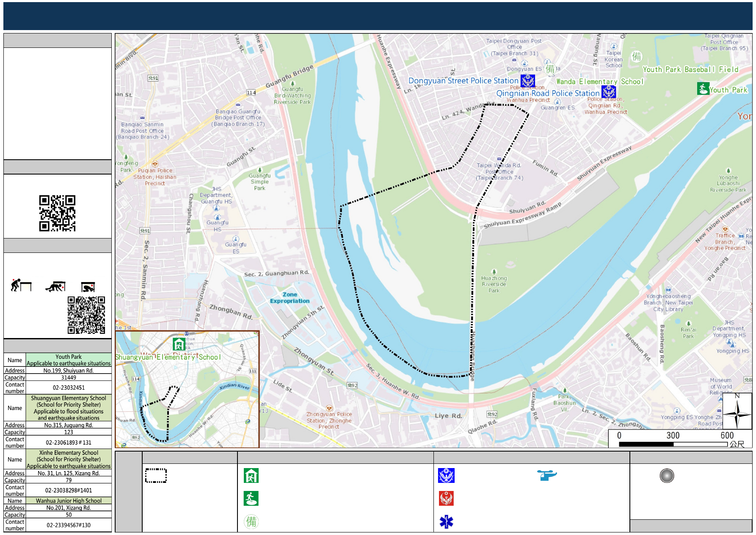Click the 'Shuiyuan Expressway Ramp' road label
This screenshot has width=756, height=535.
pyautogui.click(x=522, y=215)
